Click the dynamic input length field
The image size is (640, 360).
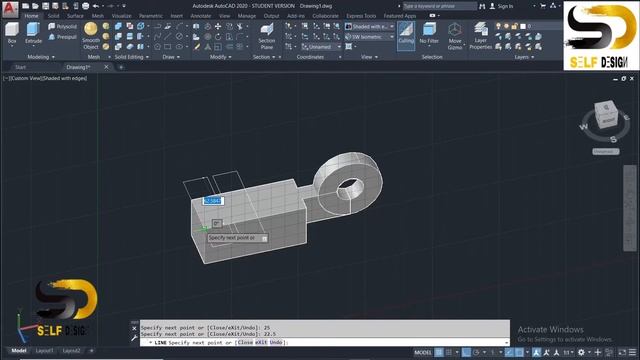pyautogui.click(x=213, y=201)
